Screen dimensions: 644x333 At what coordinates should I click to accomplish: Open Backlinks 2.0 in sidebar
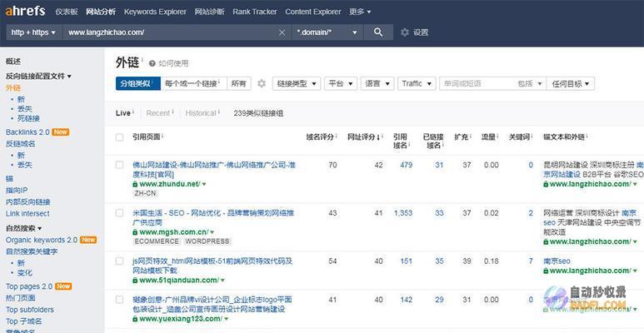(27, 132)
